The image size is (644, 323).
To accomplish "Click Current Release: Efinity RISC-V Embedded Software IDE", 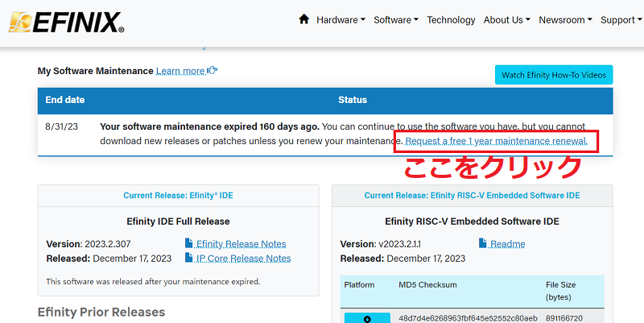I will tap(472, 196).
